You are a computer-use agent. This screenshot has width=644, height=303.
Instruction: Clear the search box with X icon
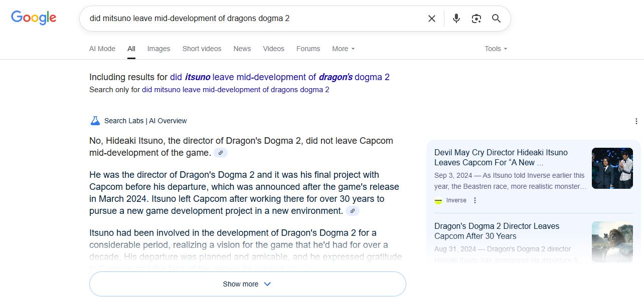click(431, 19)
